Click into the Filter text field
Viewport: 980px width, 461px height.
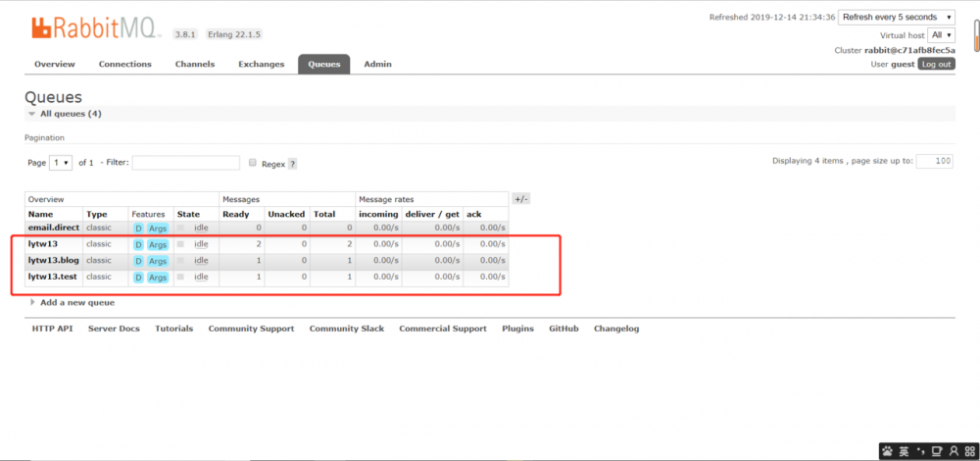coord(185,163)
